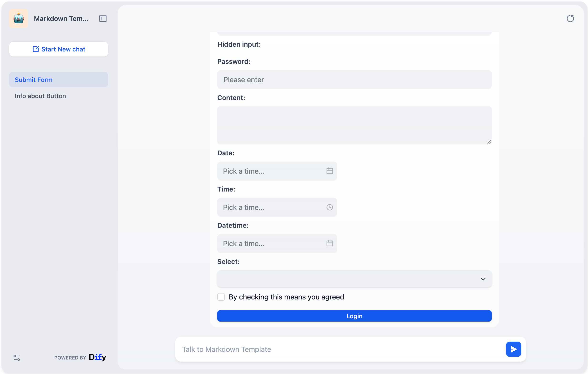The width and height of the screenshot is (588, 374).
Task: Open the Date picker field
Action: pos(271,171)
